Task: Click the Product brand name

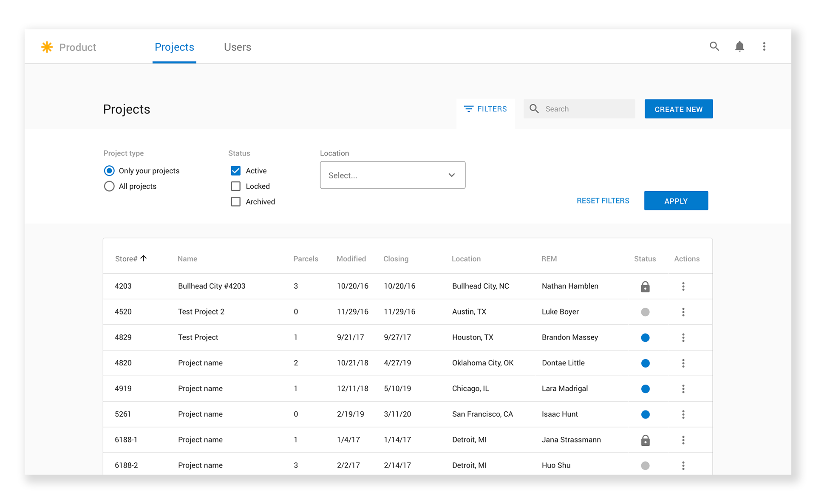Action: point(78,47)
